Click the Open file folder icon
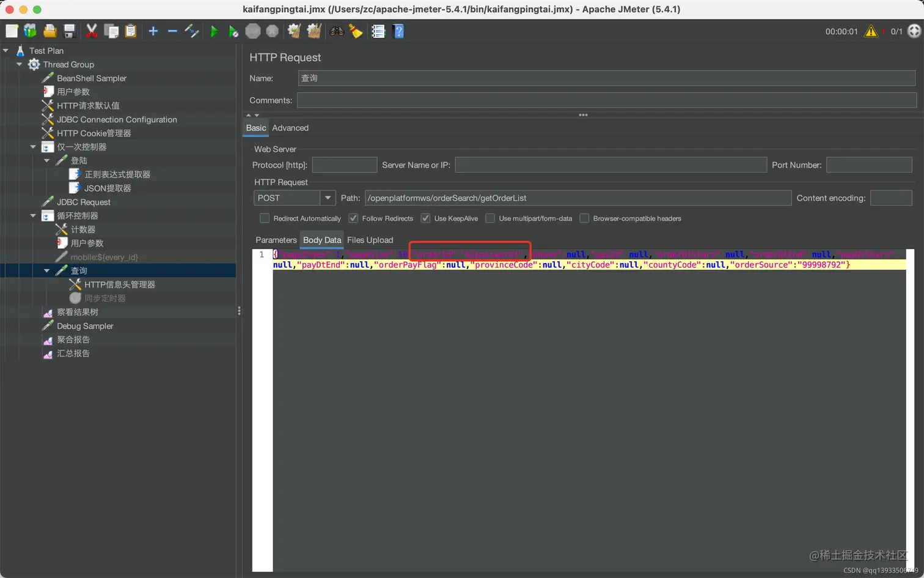 (50, 31)
